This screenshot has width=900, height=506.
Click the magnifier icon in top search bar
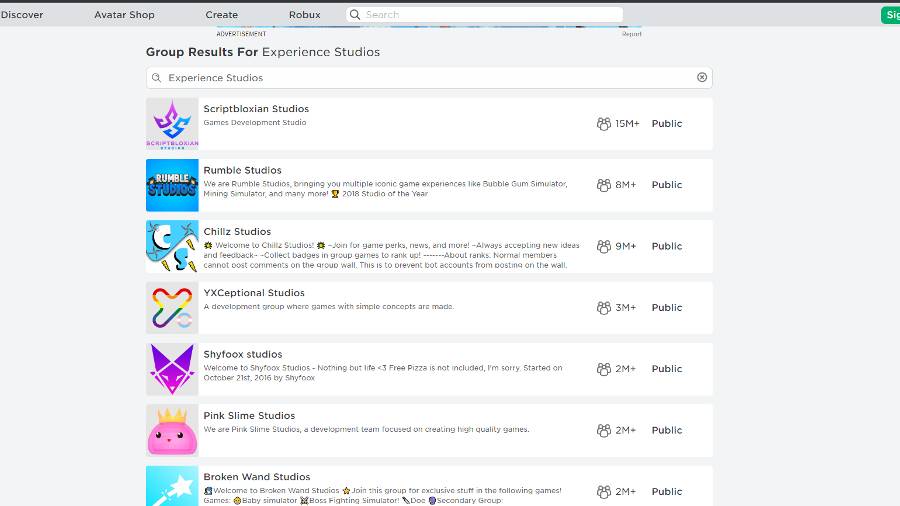(x=355, y=14)
